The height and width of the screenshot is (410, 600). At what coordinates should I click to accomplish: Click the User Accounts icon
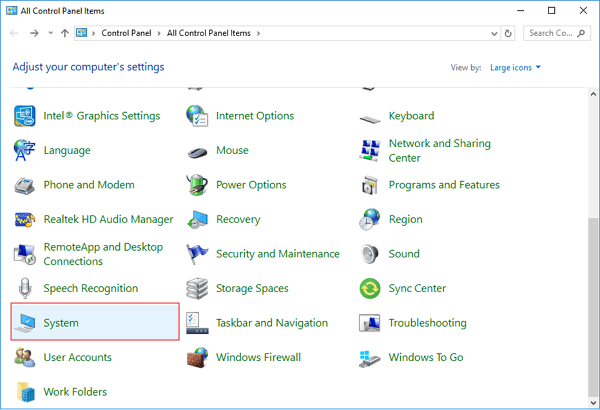pos(24,358)
